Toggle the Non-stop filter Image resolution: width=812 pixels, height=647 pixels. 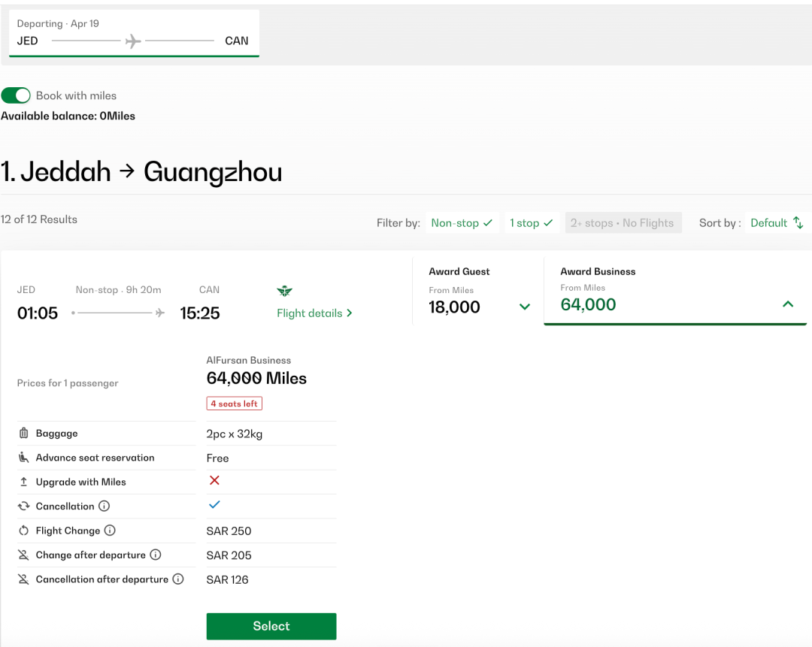click(x=462, y=223)
